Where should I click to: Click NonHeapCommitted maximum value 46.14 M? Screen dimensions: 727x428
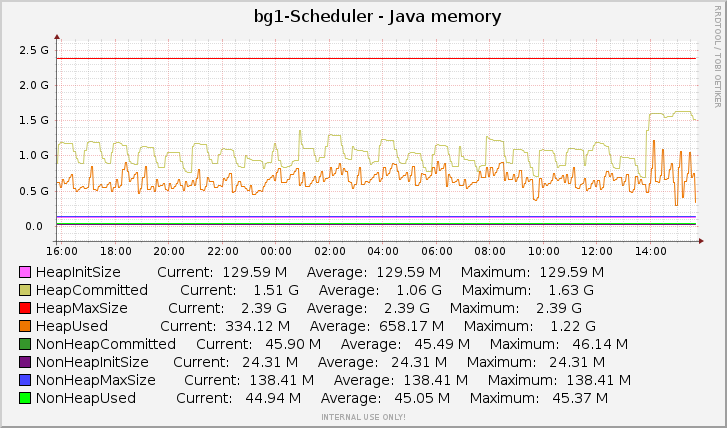600,344
